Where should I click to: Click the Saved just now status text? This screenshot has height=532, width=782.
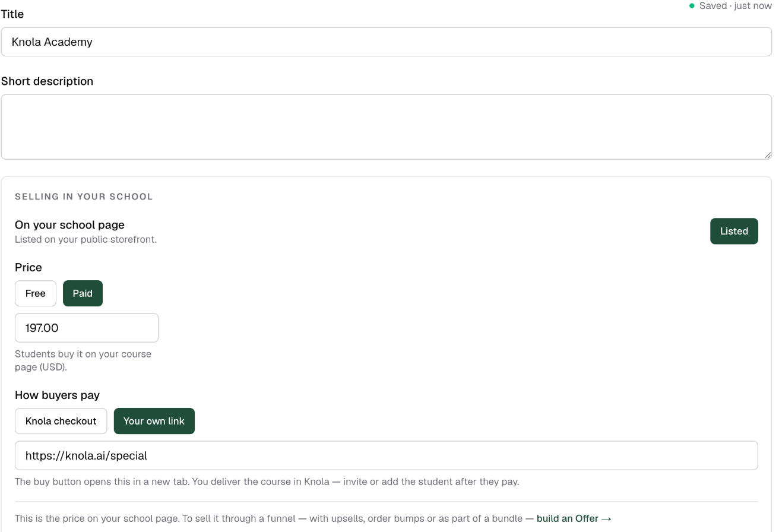(x=736, y=6)
